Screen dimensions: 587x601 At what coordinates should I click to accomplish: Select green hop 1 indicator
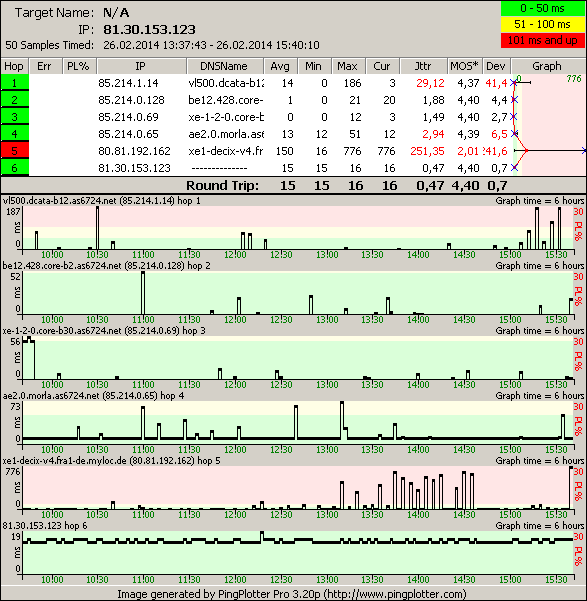(x=15, y=83)
